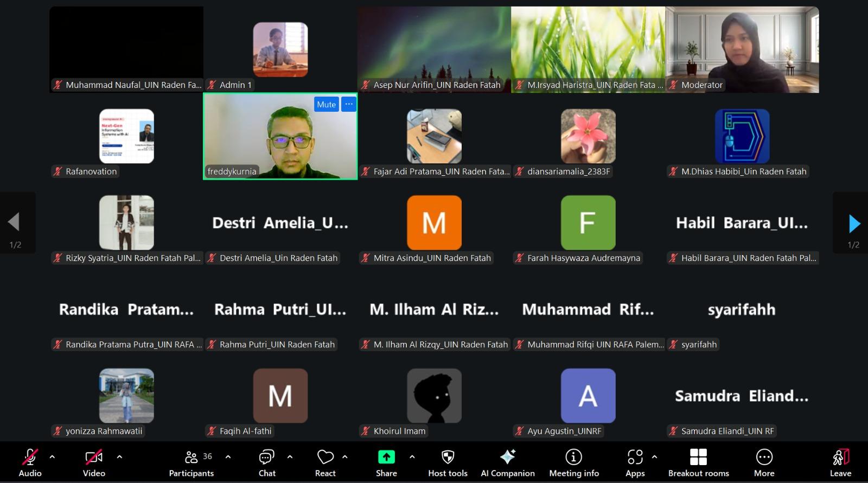This screenshot has width=868, height=483.
Task: Start screen sharing with Share
Action: coord(386,462)
